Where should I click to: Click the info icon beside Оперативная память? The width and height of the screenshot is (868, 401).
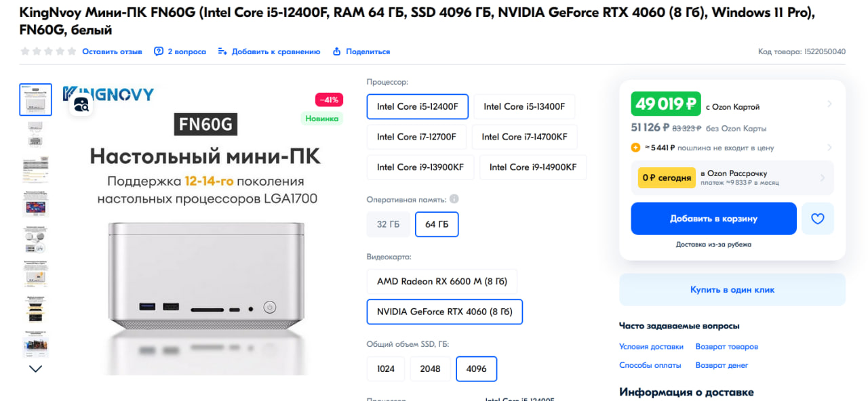click(x=454, y=199)
